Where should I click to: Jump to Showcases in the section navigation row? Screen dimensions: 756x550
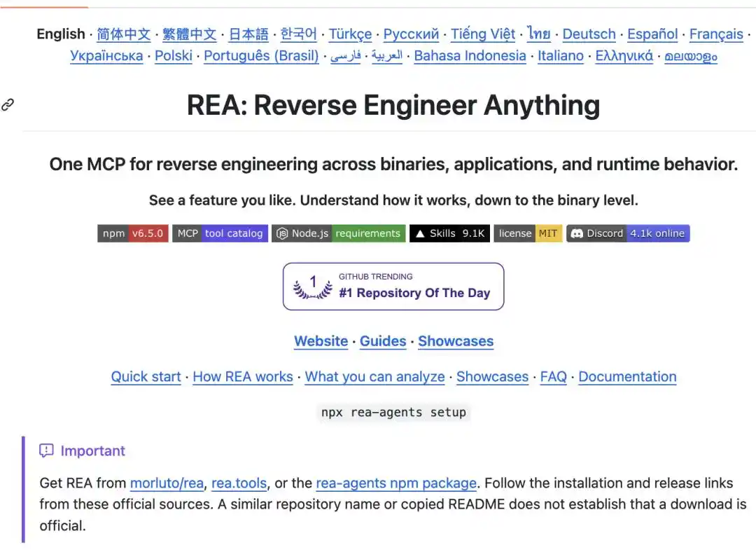click(493, 377)
